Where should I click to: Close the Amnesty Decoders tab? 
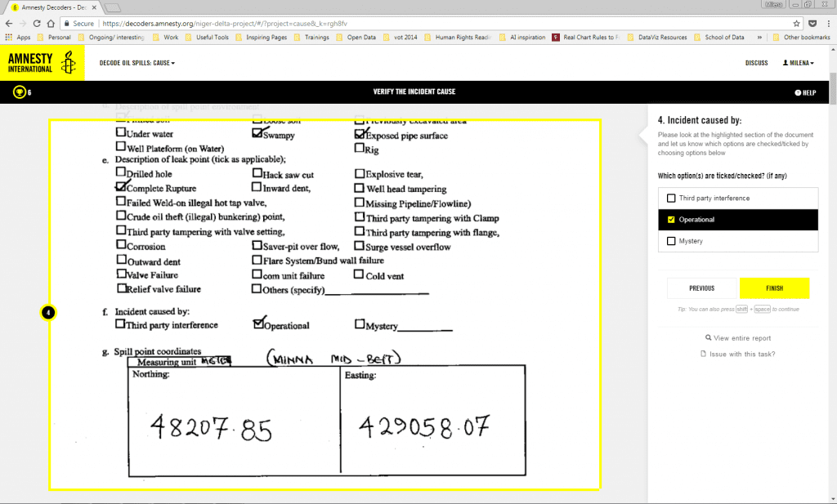click(x=95, y=7)
